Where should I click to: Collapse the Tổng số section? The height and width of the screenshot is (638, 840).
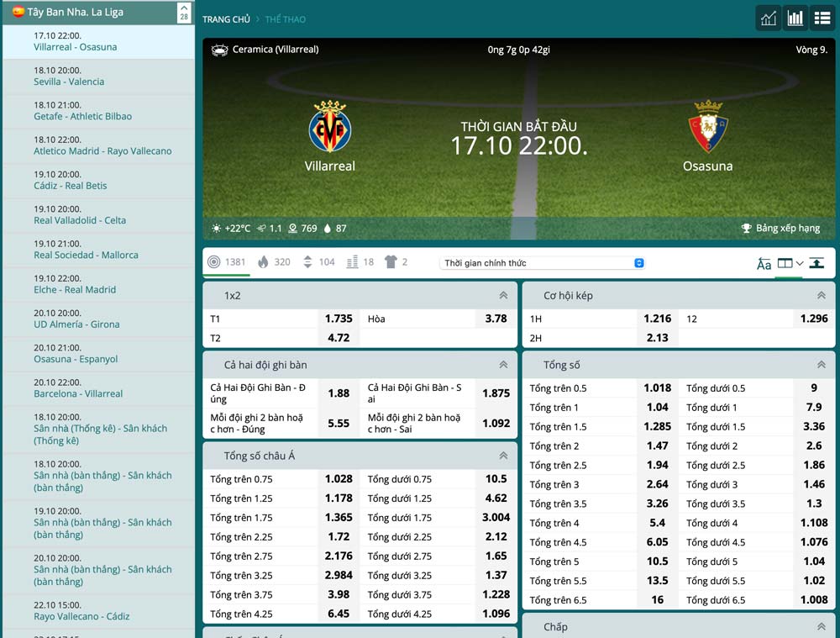click(822, 365)
